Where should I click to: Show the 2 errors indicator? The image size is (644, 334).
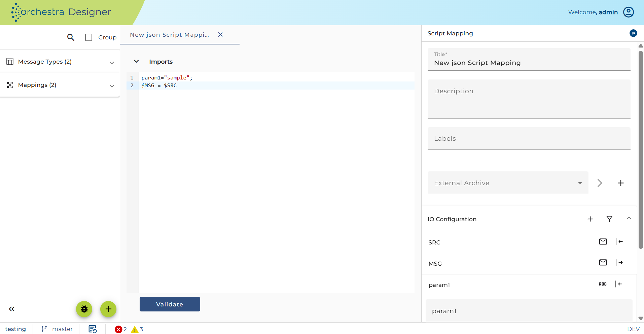[x=121, y=329]
